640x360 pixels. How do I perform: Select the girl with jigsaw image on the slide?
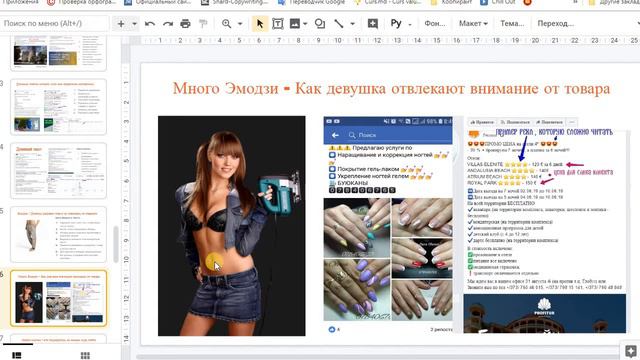click(x=231, y=226)
